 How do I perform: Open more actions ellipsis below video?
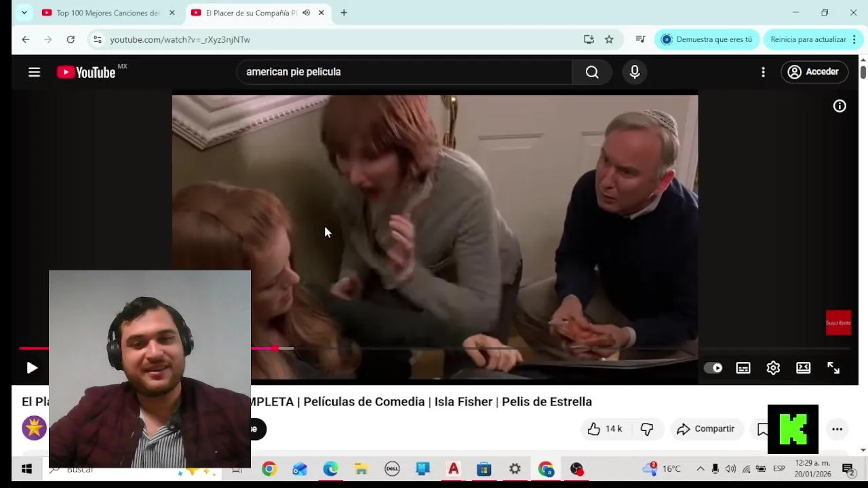point(837,429)
